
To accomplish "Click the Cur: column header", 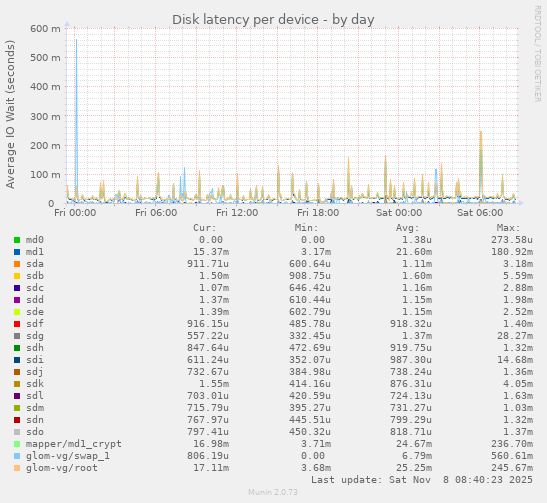I will 205,228.
